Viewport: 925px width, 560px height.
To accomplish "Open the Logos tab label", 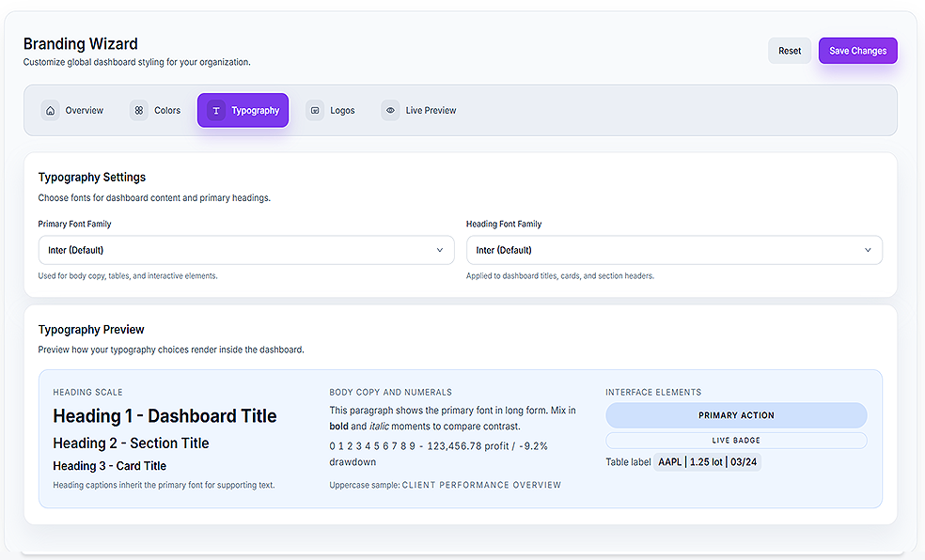I will tap(343, 110).
